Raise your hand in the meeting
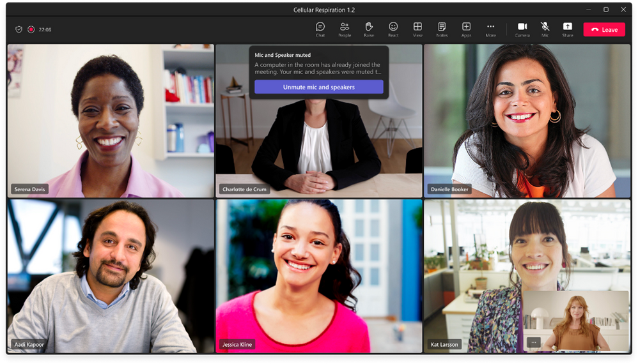 [369, 29]
